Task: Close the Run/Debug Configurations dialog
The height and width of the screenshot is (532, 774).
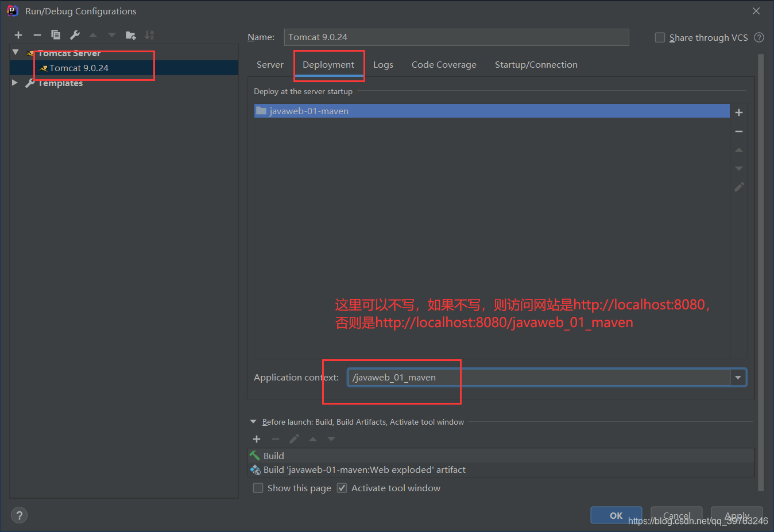Action: click(756, 11)
